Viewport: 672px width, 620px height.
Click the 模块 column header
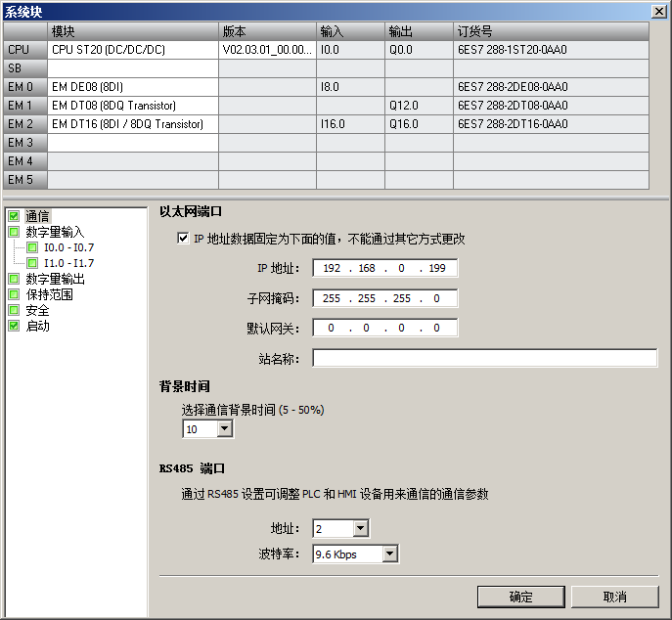[133, 31]
